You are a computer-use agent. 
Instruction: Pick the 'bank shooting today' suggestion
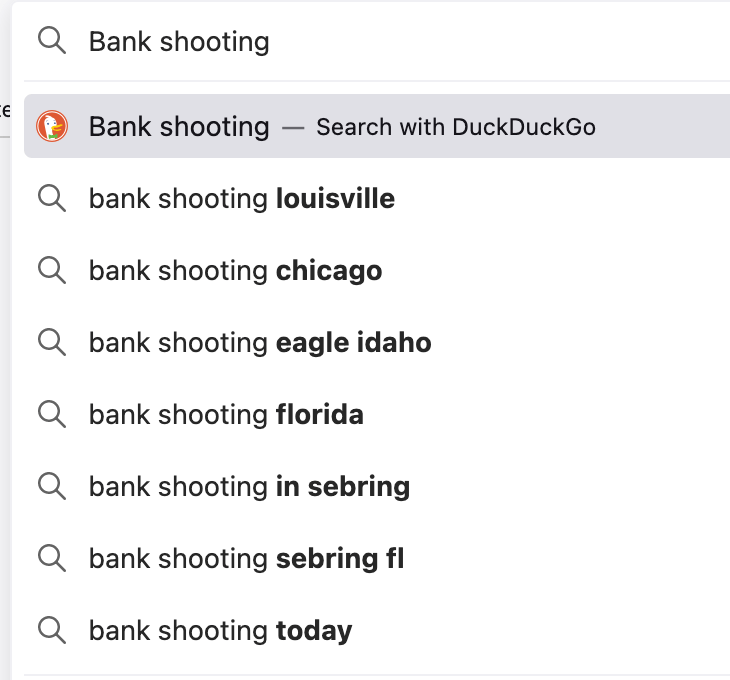point(220,631)
